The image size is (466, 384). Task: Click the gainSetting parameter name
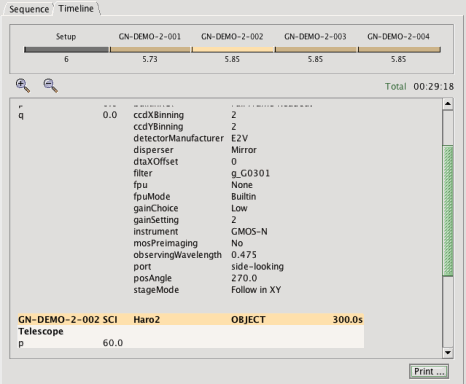pos(156,220)
